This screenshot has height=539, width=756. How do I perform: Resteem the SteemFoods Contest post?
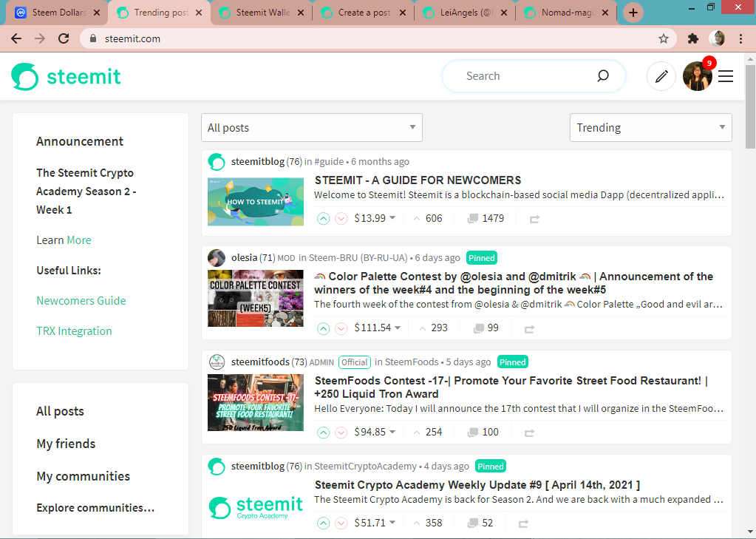pos(529,433)
